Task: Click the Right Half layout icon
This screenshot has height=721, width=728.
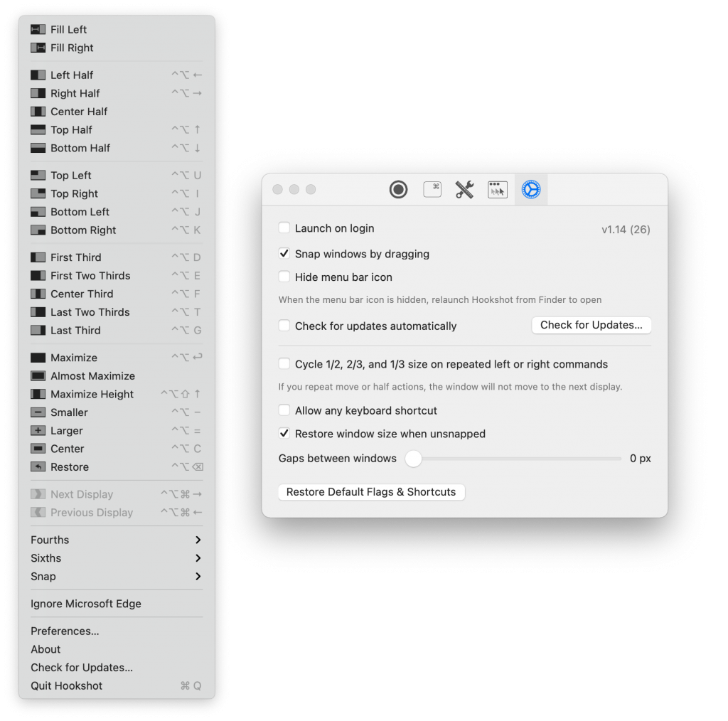Action: point(38,93)
